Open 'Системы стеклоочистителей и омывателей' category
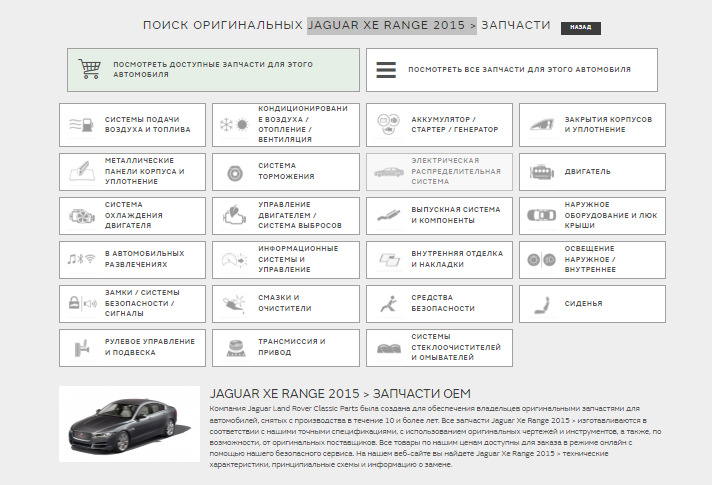 tap(439, 348)
